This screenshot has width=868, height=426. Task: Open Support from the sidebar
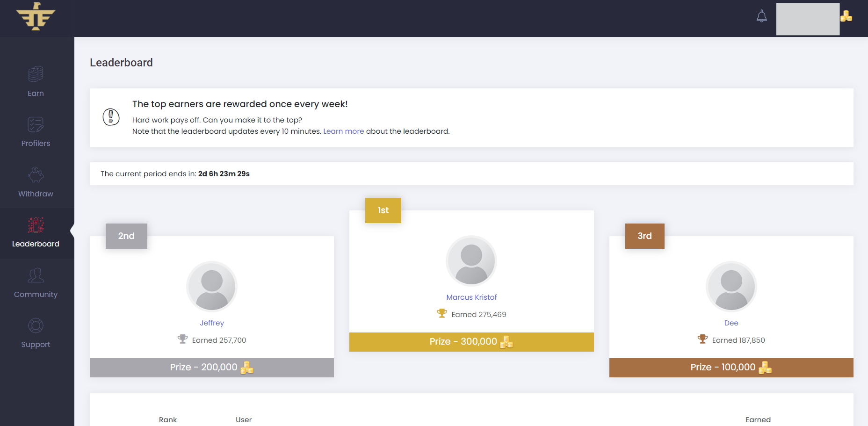point(36,344)
